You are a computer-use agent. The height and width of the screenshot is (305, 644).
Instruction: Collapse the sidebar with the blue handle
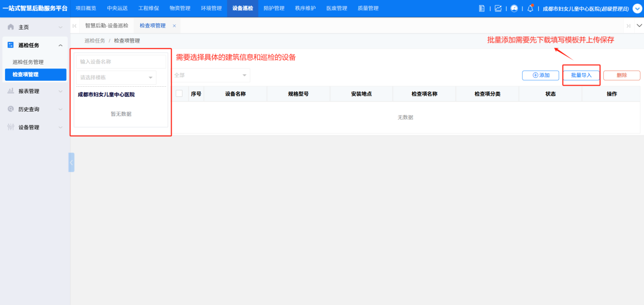pyautogui.click(x=72, y=162)
